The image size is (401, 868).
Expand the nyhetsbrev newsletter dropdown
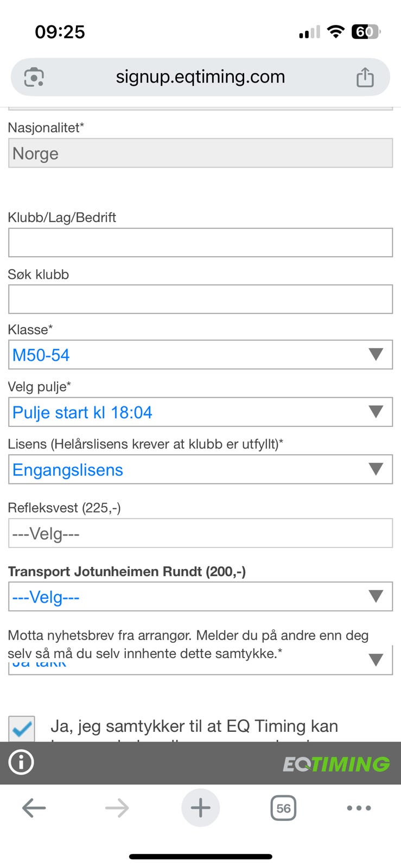(200, 664)
